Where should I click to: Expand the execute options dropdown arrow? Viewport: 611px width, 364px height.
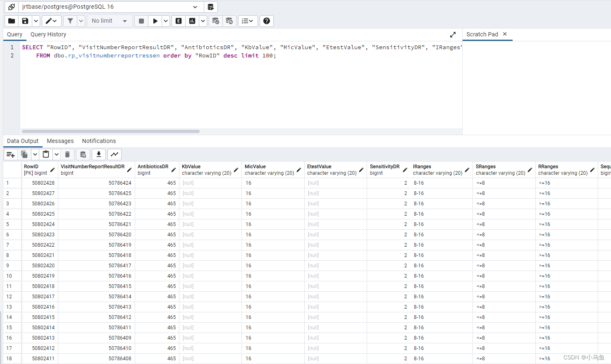coord(166,21)
